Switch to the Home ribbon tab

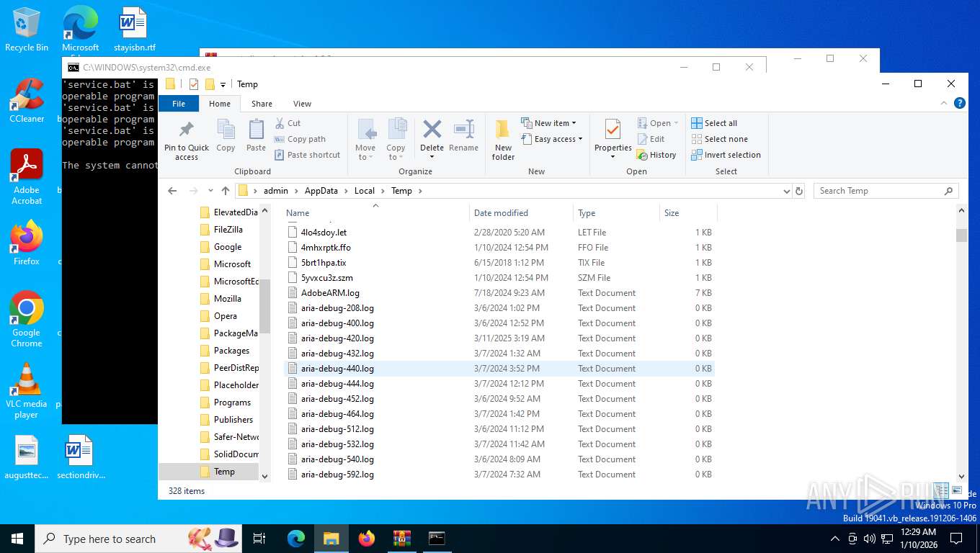pos(220,104)
